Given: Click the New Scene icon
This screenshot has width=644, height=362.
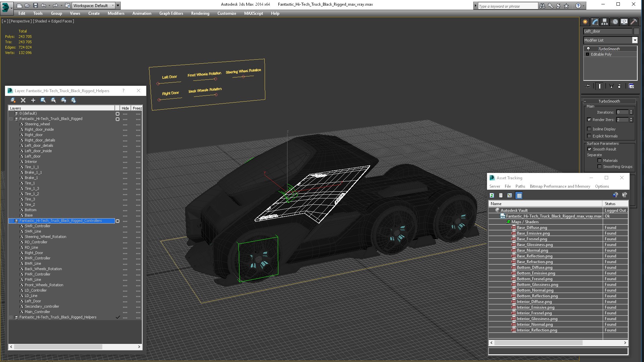Looking at the screenshot, I should click(19, 5).
